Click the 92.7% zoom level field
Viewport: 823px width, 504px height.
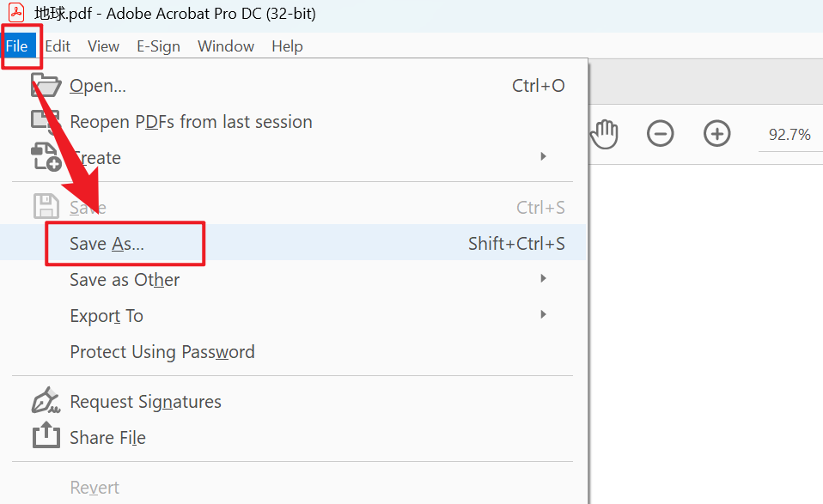tap(789, 135)
